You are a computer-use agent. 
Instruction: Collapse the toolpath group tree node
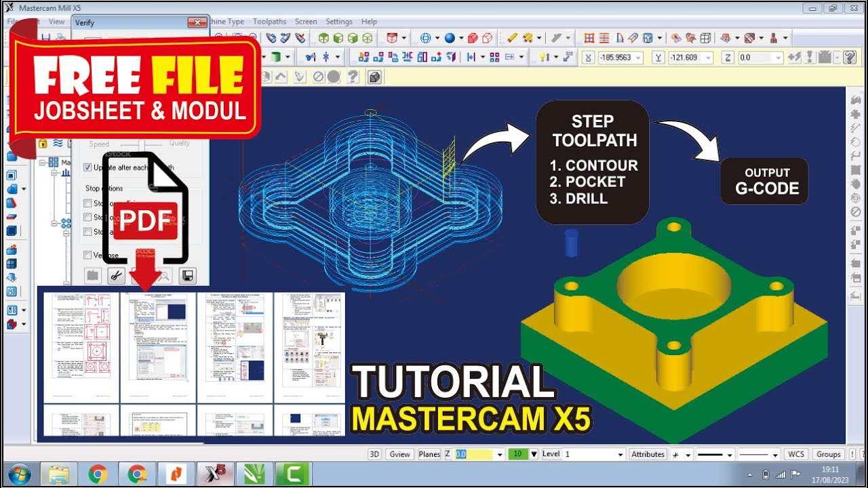[x=54, y=223]
